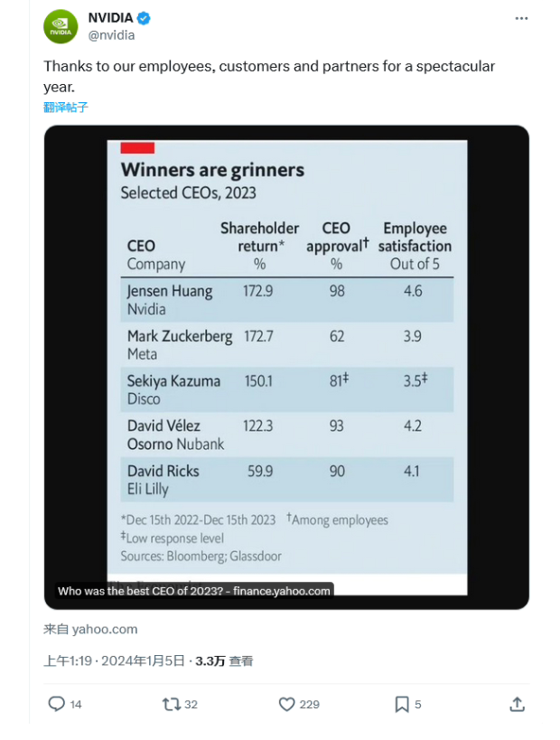Open the post timestamp 上午1:19 2024年1月5日
560x740 pixels.
click(114, 660)
